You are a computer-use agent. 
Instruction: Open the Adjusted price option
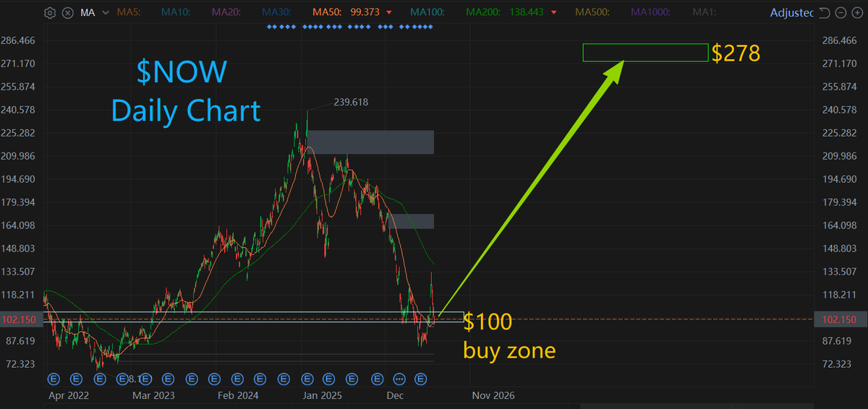791,13
